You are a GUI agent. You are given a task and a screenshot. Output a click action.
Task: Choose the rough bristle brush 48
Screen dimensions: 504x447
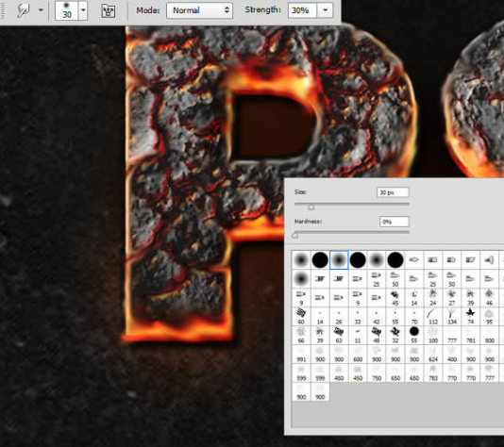point(377,336)
